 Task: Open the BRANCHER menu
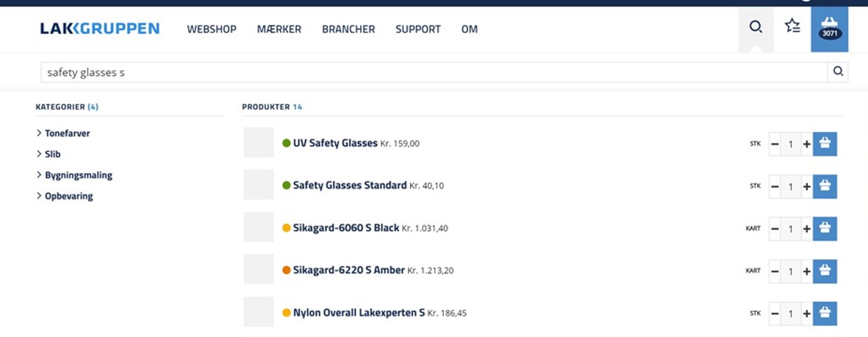(348, 29)
